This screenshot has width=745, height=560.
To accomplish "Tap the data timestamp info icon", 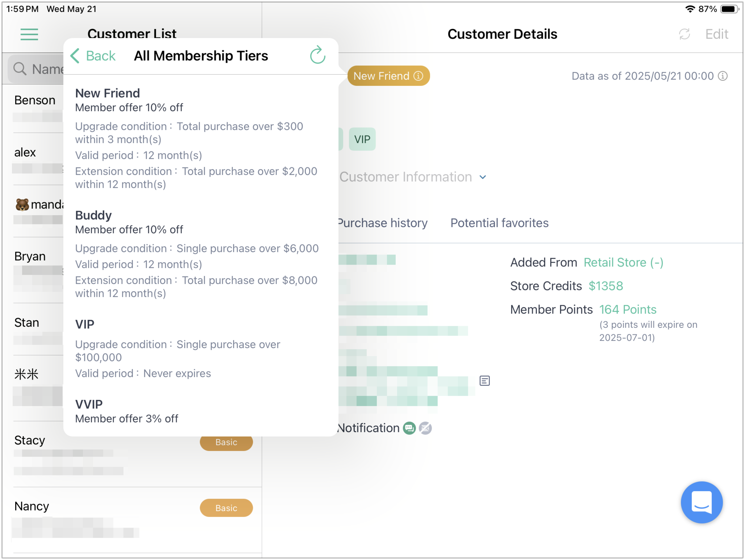I will click(x=722, y=76).
